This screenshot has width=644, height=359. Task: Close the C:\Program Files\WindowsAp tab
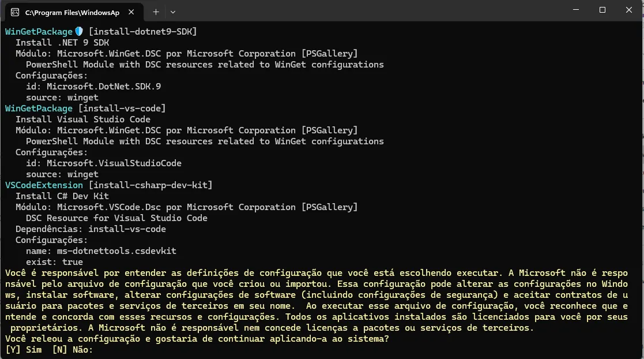131,12
